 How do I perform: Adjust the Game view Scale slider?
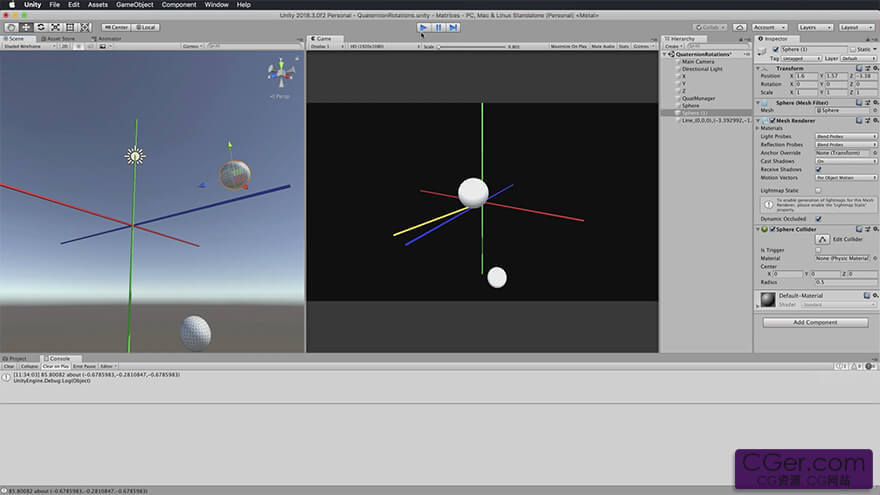pos(471,47)
